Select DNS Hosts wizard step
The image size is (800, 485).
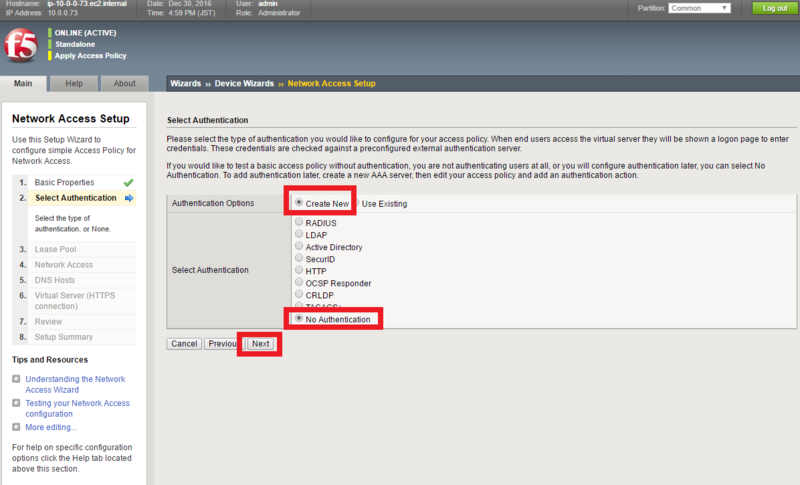55,280
